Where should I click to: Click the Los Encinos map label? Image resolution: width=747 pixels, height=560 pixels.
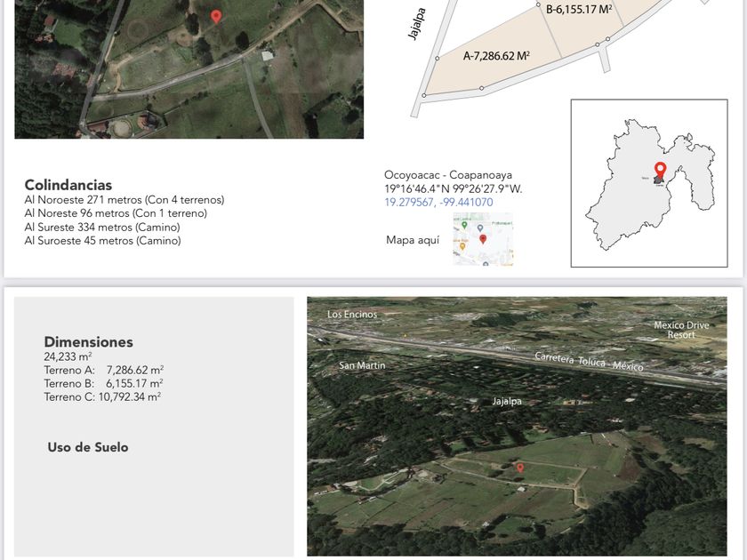[x=352, y=315]
